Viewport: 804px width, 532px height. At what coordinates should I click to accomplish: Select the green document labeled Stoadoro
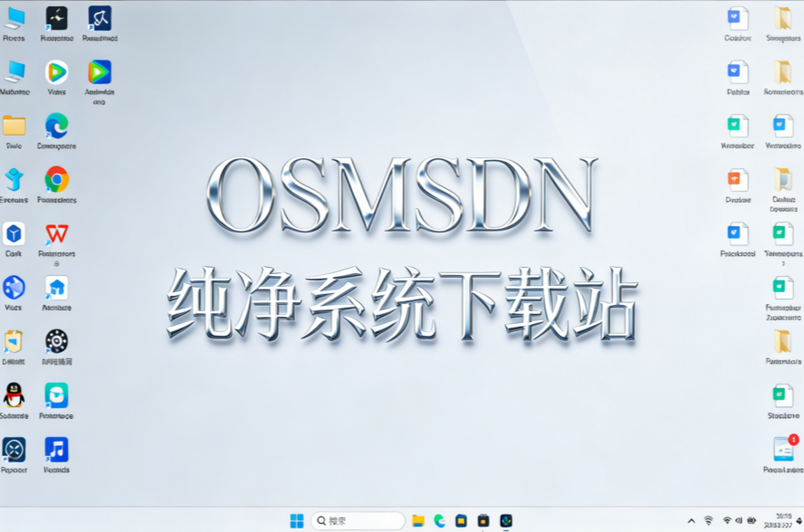[x=783, y=395]
